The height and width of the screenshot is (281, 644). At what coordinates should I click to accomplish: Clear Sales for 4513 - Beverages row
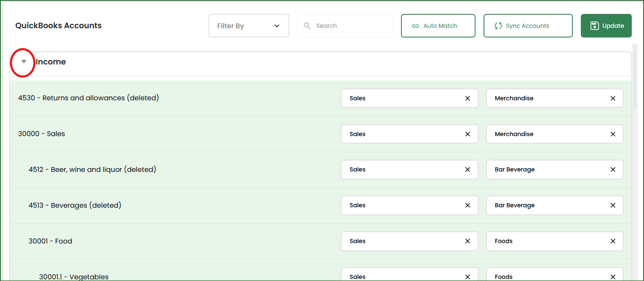point(468,205)
